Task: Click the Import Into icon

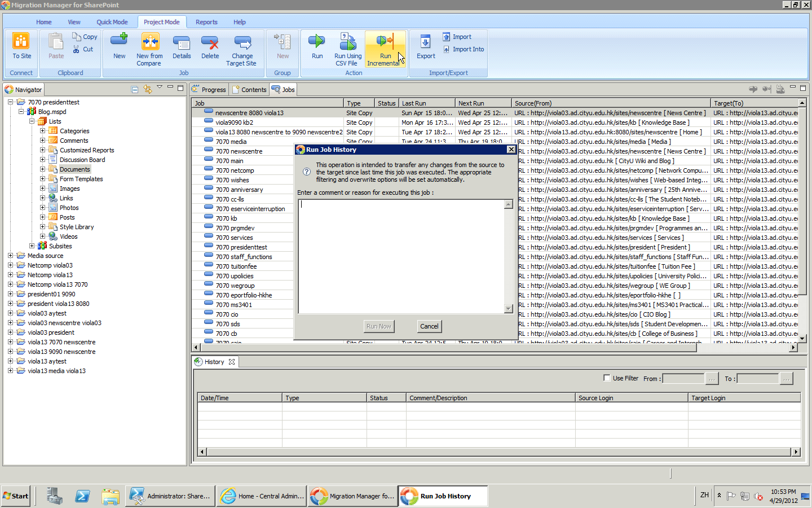Action: pos(447,49)
